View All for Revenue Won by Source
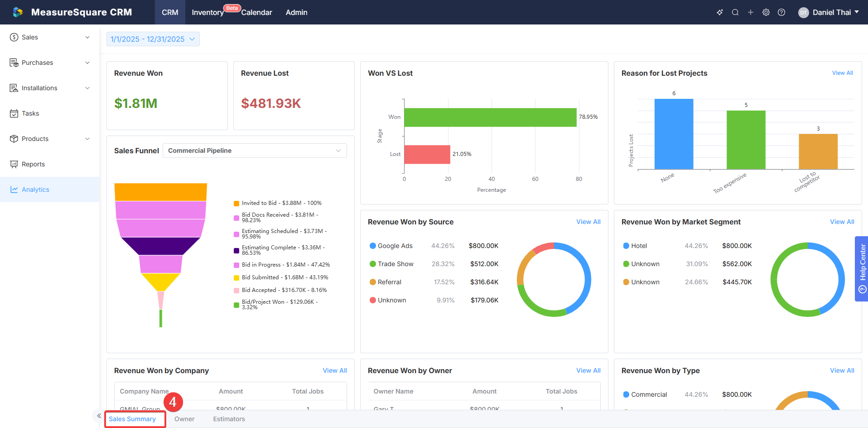This screenshot has height=428, width=868. pyautogui.click(x=588, y=222)
